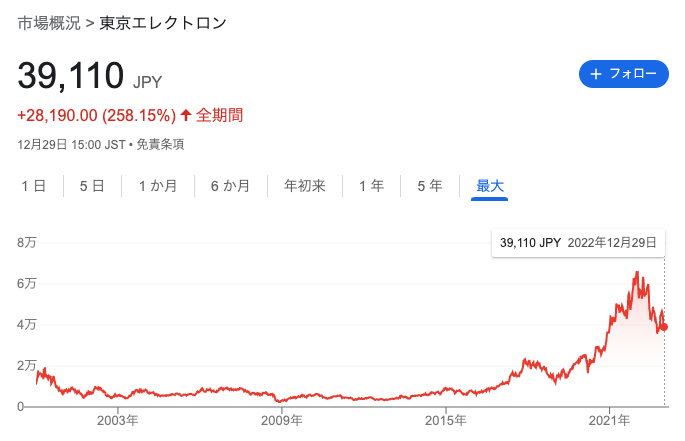685x441 pixels.
Task: Switch to the 6か月 range
Action: click(x=230, y=185)
